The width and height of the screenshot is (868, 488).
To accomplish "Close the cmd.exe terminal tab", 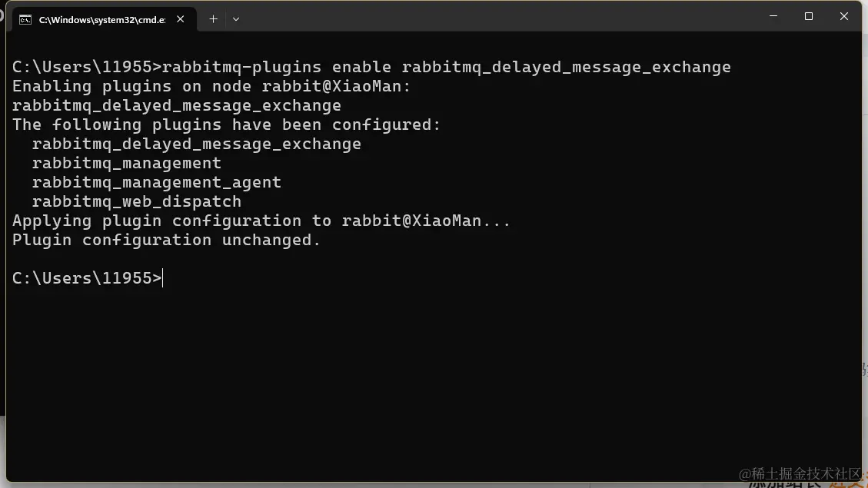I will (x=181, y=18).
